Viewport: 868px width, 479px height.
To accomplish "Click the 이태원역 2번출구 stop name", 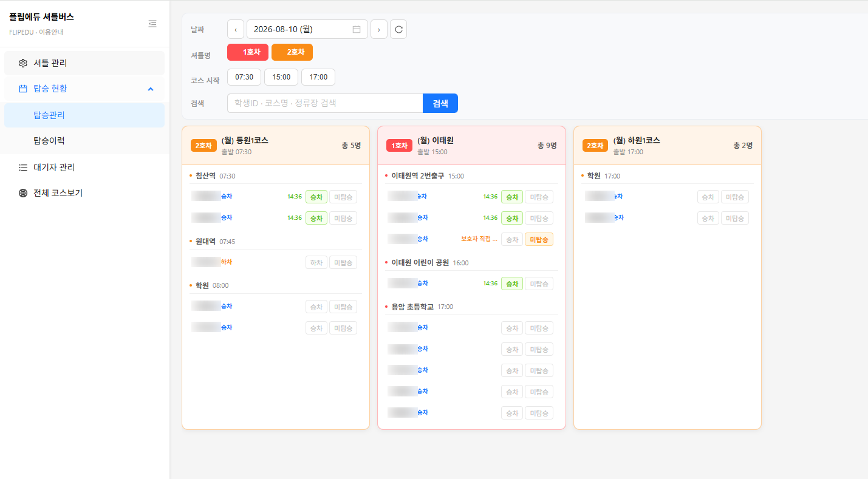I will tap(418, 176).
